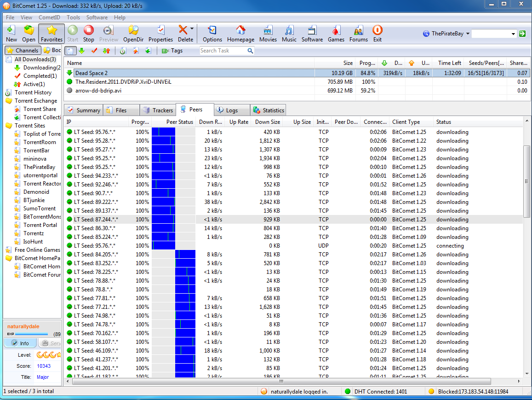
Task: Click the torrent share orange arrow icon
Action: tap(136, 51)
